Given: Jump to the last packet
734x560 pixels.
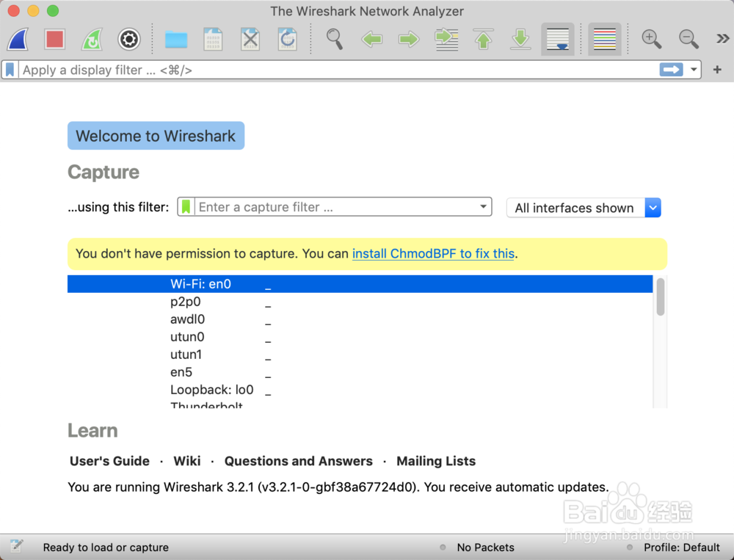Looking at the screenshot, I should pyautogui.click(x=520, y=40).
